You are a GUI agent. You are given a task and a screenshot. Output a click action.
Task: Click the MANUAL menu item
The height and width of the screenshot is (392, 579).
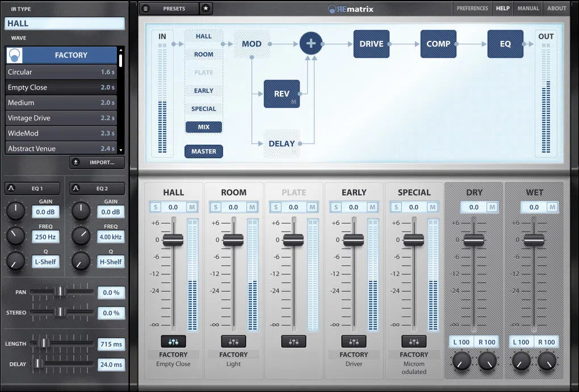point(528,8)
